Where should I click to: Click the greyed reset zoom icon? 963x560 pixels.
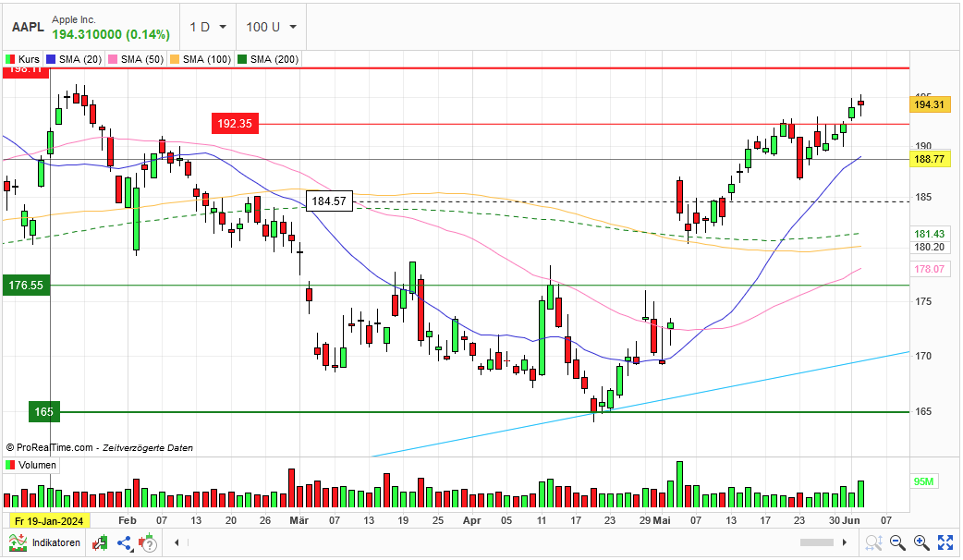pos(873,542)
